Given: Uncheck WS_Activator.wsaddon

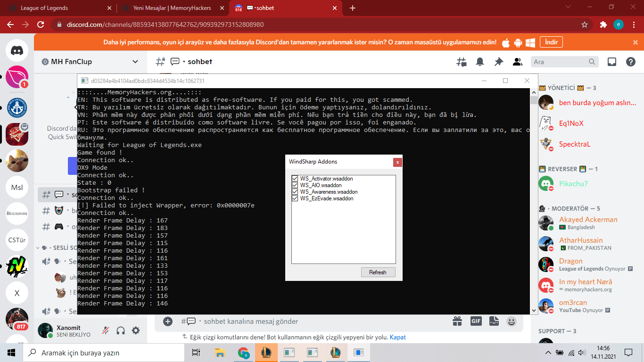Looking at the screenshot, I should click(295, 179).
